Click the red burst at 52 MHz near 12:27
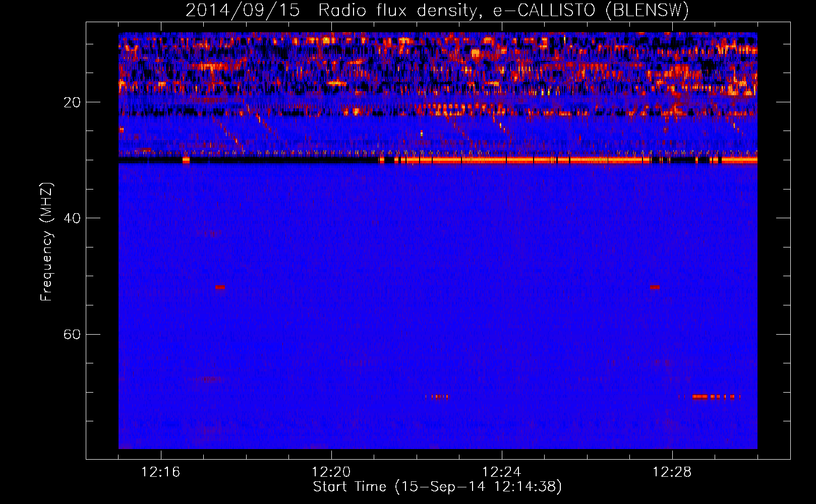816x504 pixels. coord(655,287)
